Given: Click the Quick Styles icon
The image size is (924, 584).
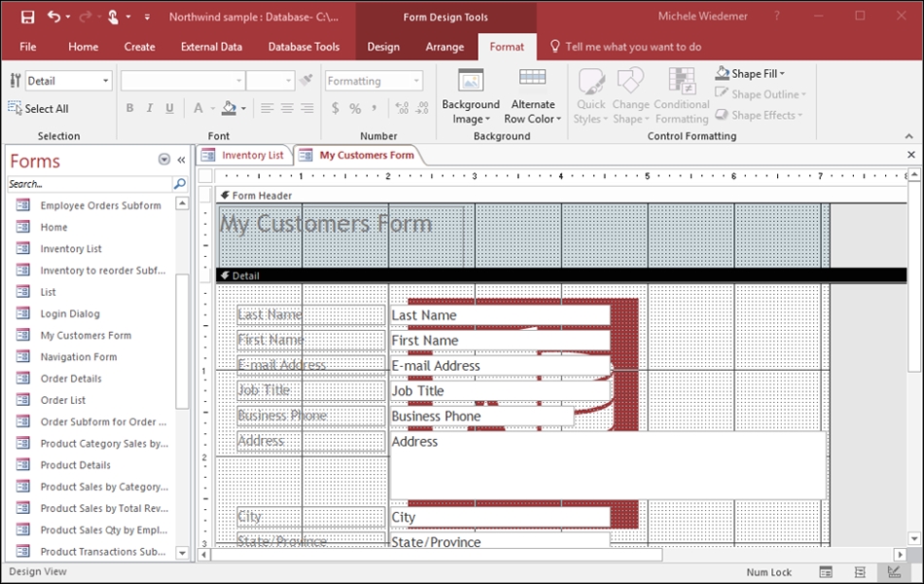Looking at the screenshot, I should coord(591,81).
